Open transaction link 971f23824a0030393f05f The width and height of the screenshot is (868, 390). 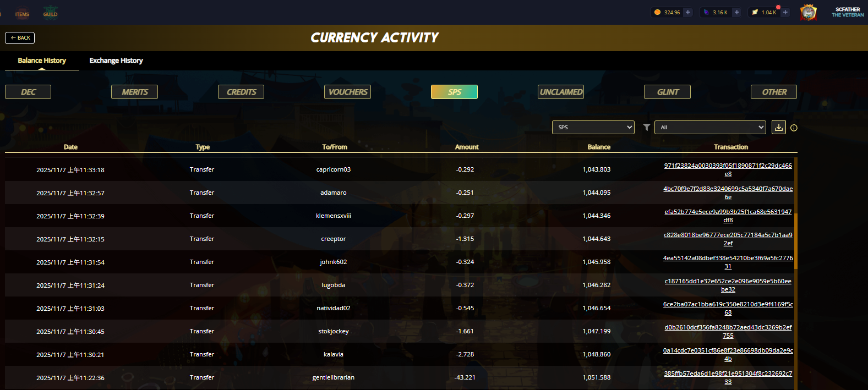tap(728, 169)
